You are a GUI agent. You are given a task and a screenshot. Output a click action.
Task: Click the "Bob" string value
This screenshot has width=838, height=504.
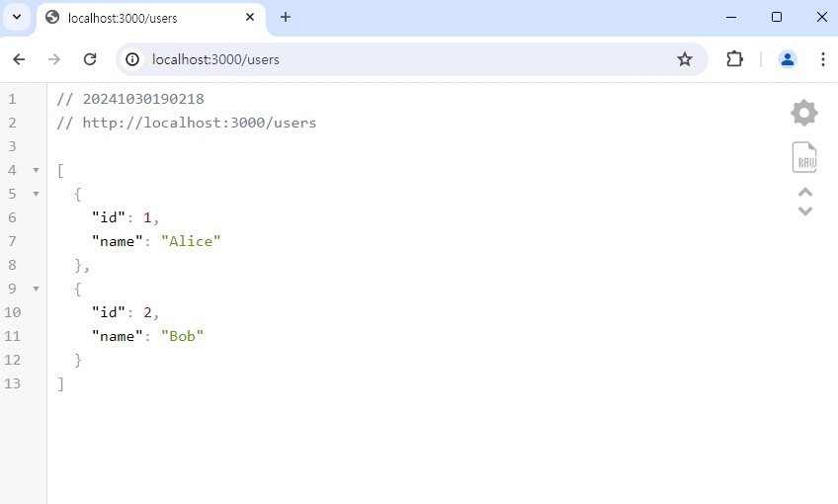pyautogui.click(x=182, y=336)
